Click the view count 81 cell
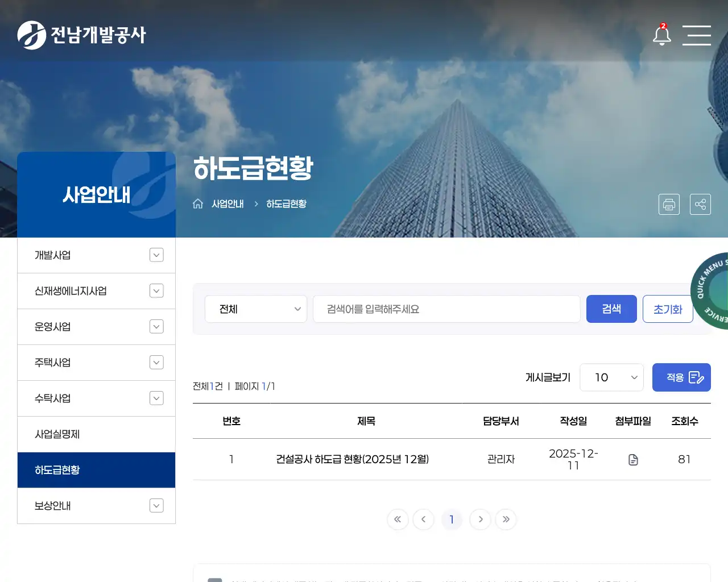Image resolution: width=728 pixels, height=582 pixels. click(x=684, y=459)
